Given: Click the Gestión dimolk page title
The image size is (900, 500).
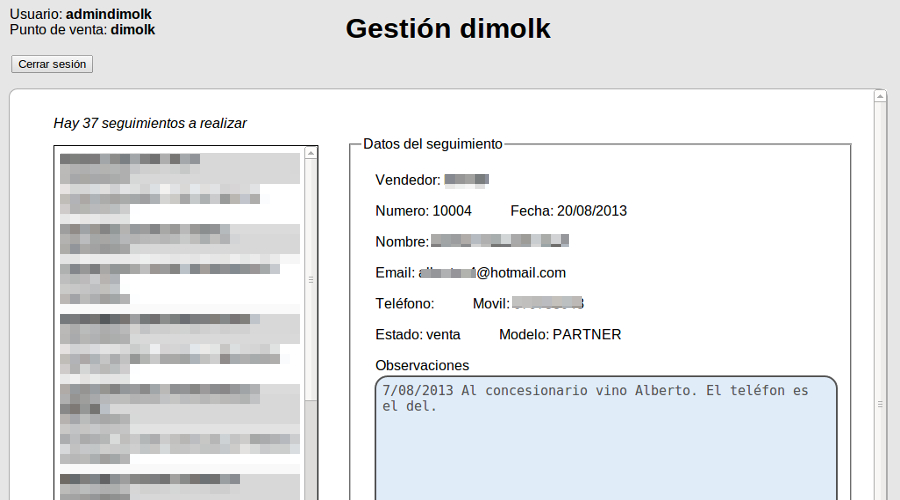Looking at the screenshot, I should (x=448, y=29).
